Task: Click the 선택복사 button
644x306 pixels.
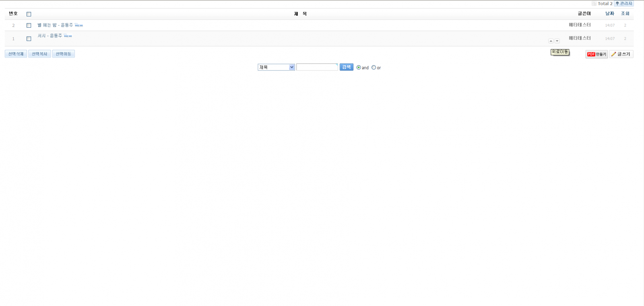Action: 39,54
